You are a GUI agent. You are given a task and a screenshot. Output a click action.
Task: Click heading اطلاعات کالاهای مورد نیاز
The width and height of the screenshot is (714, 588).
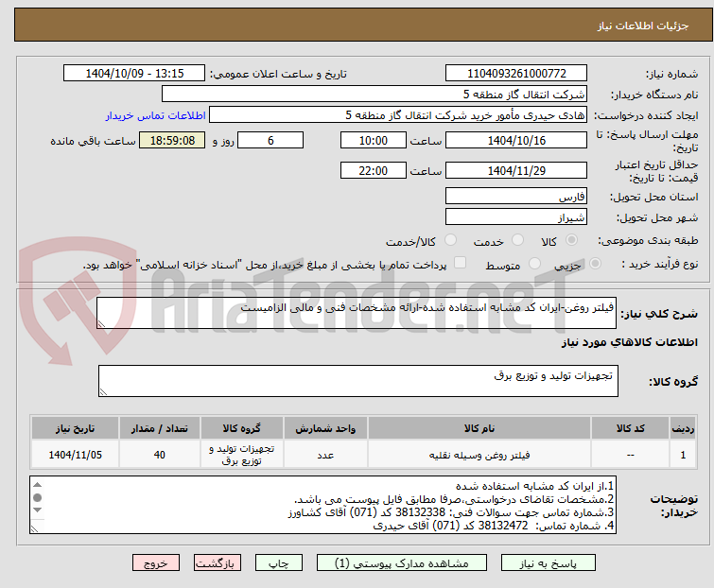[x=629, y=342]
